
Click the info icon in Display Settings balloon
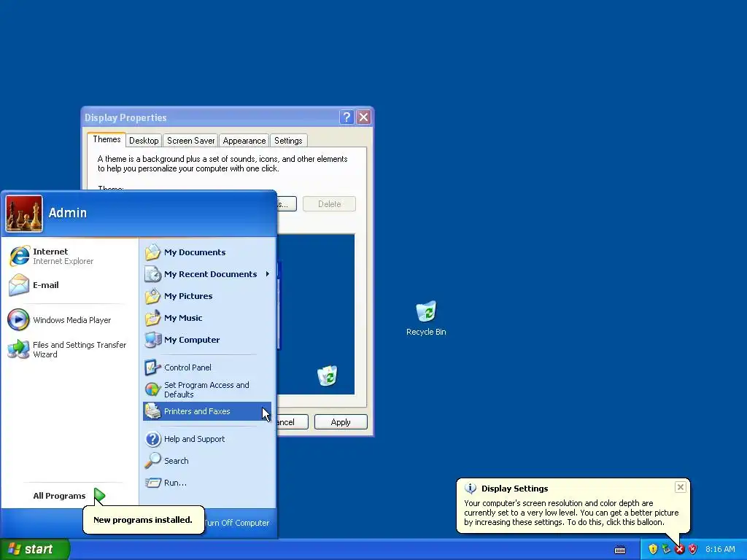(471, 489)
